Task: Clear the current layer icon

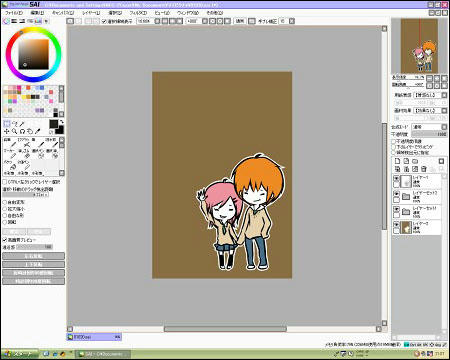Action: point(415,169)
